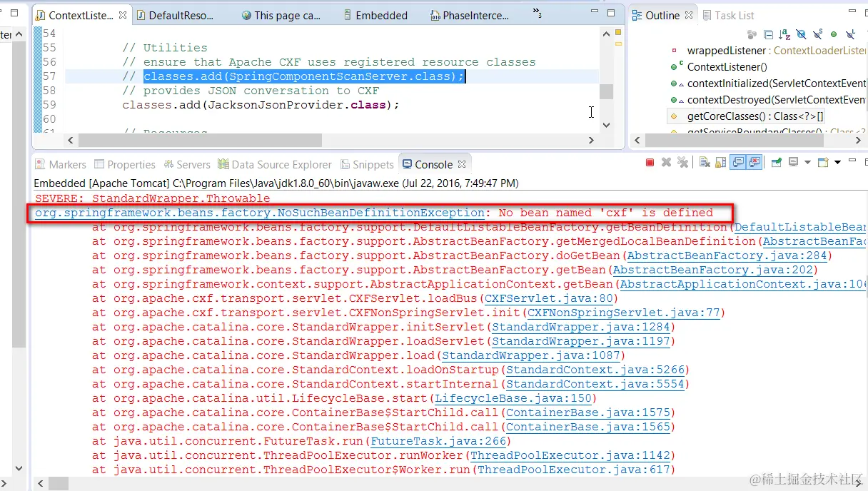
Task: Open the Servers view tab
Action: click(187, 164)
